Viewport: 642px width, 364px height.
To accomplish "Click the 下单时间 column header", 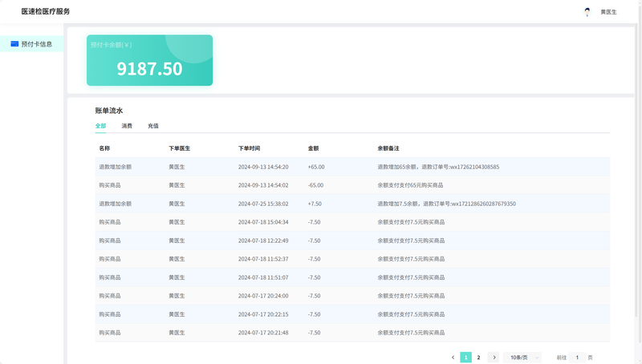I will coord(249,148).
